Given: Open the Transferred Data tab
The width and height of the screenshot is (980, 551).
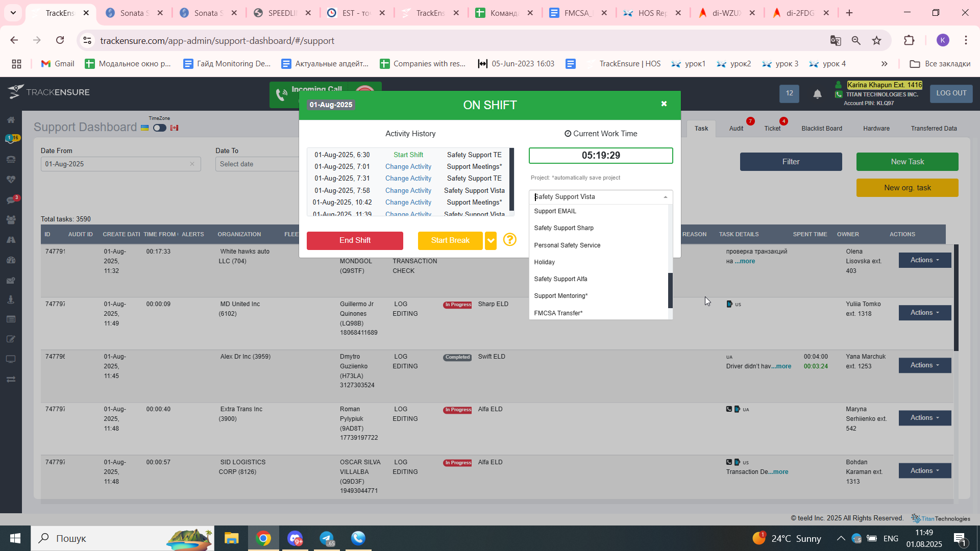Looking at the screenshot, I should [x=934, y=129].
